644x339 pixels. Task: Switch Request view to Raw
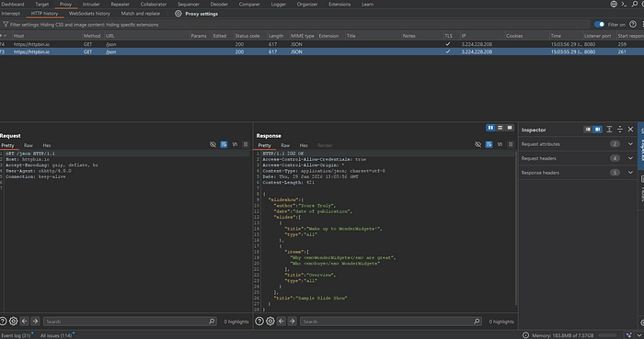tap(29, 145)
